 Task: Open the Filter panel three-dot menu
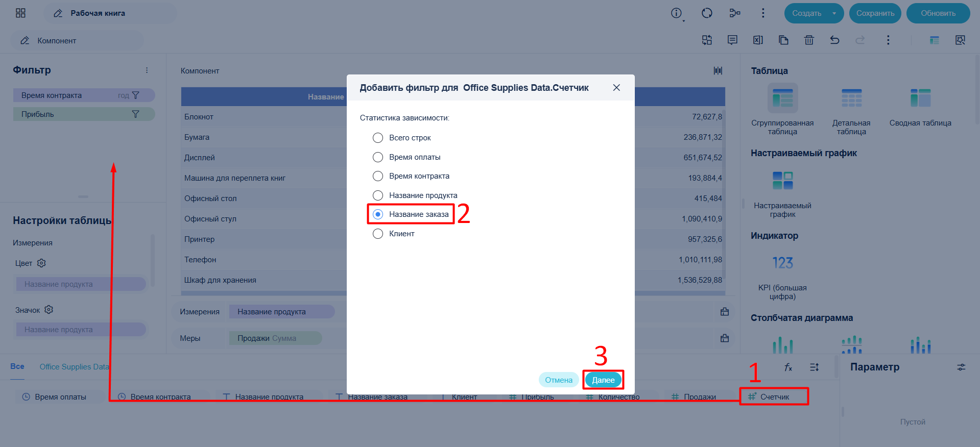[x=147, y=70]
